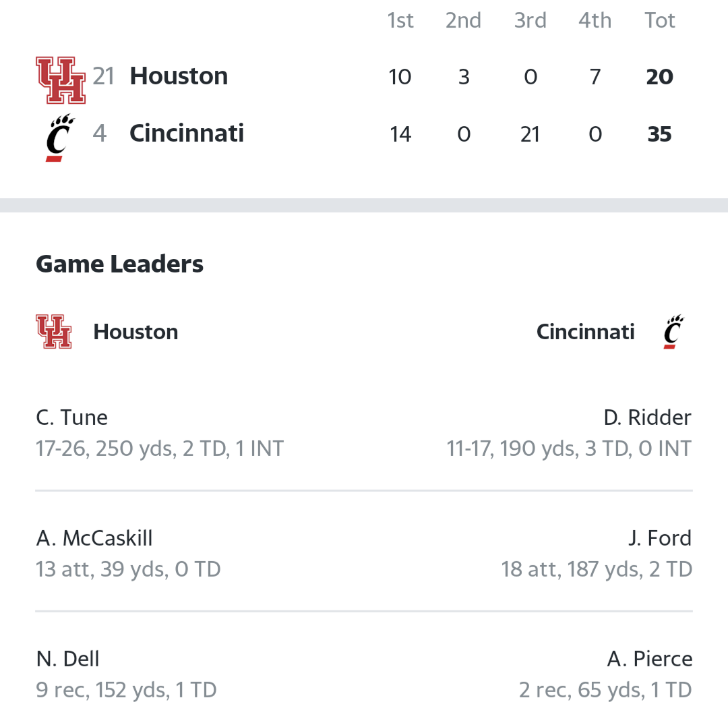Viewport: 728px width, 727px height.
Task: Open the Houston team name in the scoreboard
Action: point(179,76)
